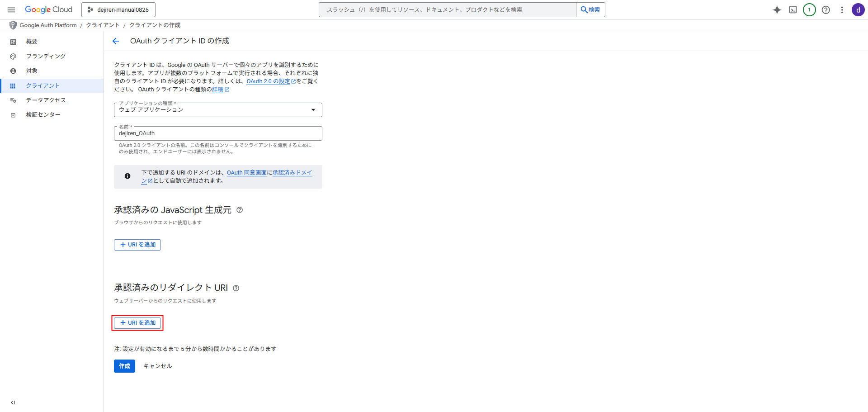Click help icon next to リダイレクト URI
Screen dimensions: 868x412
click(x=236, y=288)
